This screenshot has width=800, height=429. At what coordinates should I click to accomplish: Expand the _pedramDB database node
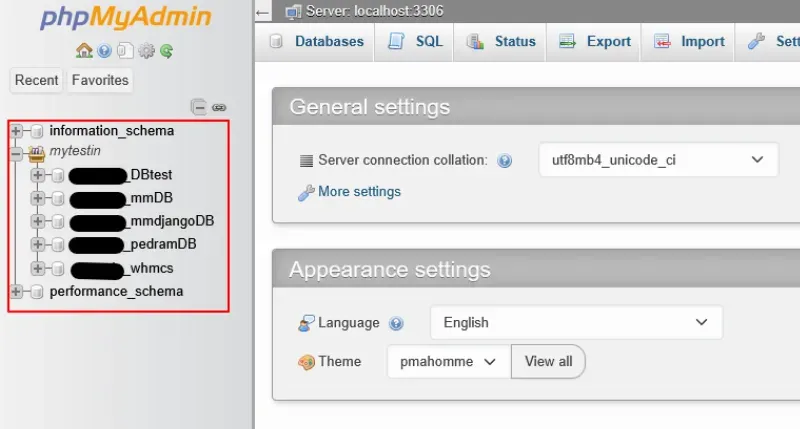coord(37,244)
